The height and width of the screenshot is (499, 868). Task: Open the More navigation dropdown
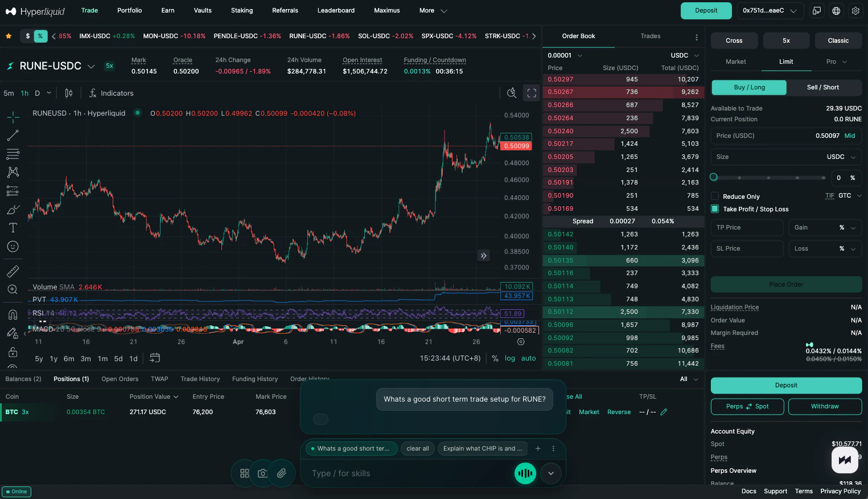tap(433, 11)
